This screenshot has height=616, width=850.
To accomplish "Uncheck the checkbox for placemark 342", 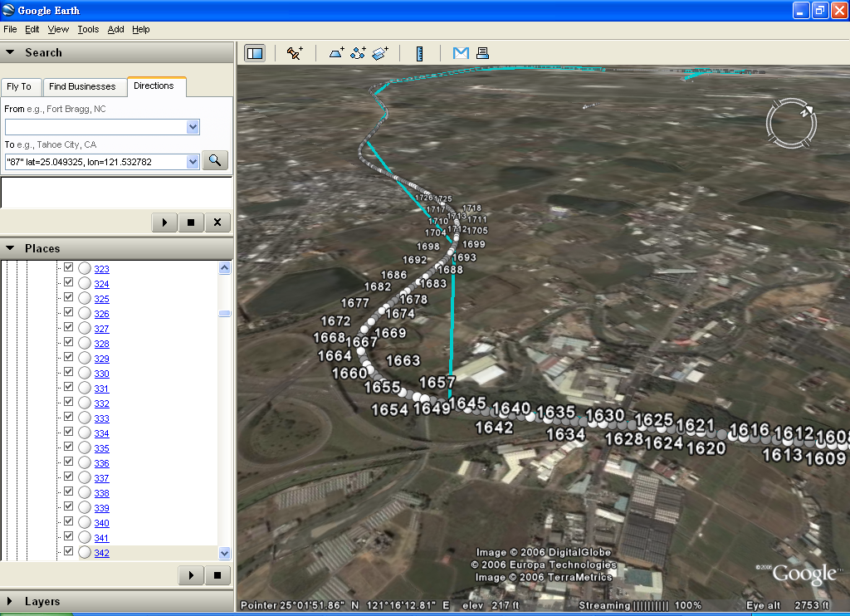I will pos(68,551).
